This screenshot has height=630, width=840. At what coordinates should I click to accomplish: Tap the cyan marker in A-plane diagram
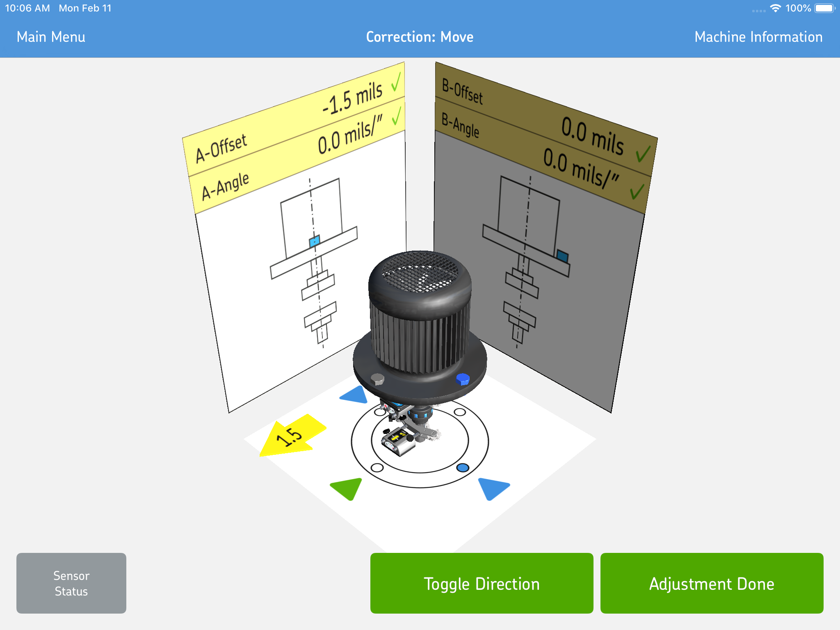[314, 241]
